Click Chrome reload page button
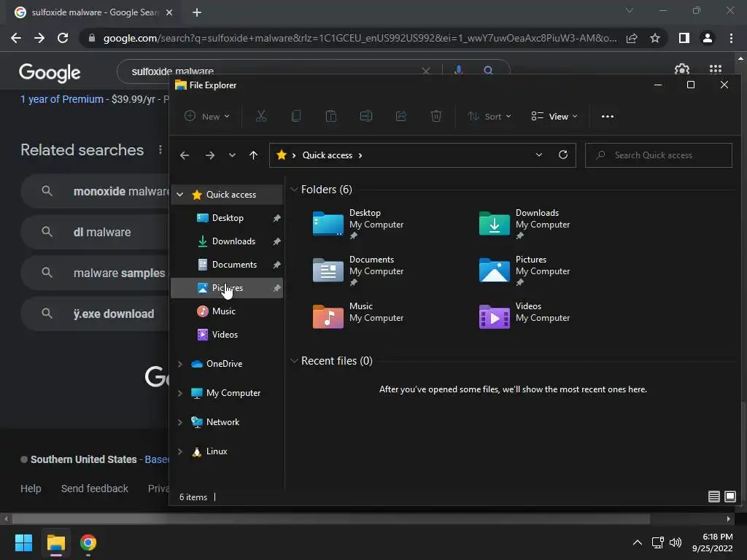Viewport: 747px width, 560px height. pos(63,38)
